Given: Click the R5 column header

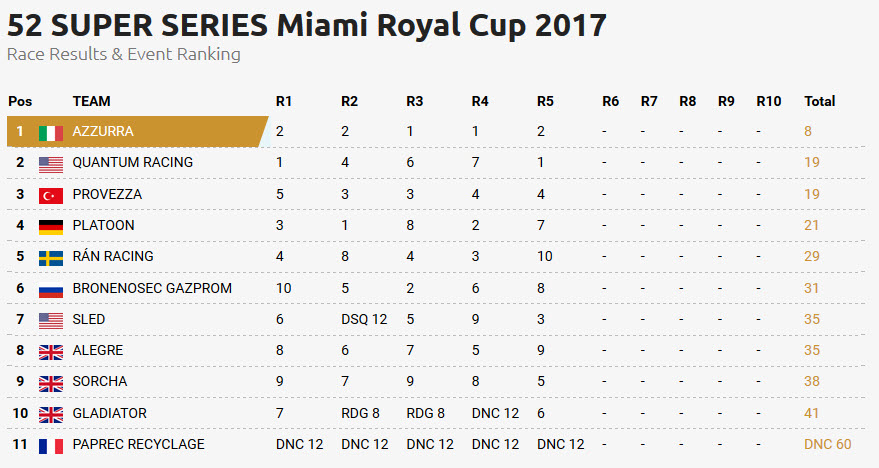Looking at the screenshot, I should (x=545, y=101).
